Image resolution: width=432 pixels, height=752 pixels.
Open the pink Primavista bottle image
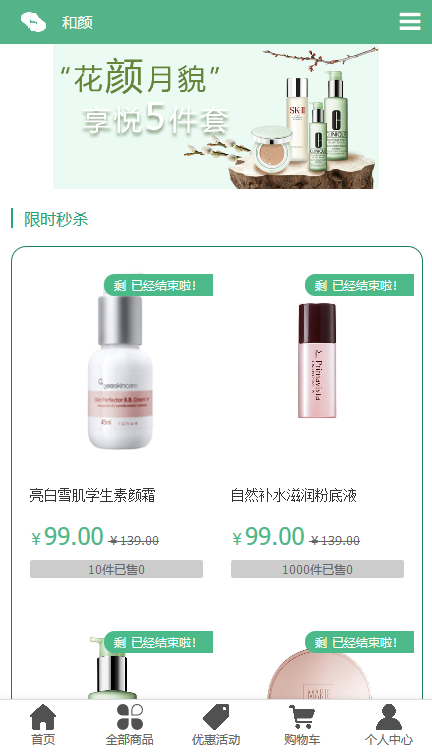[x=317, y=360]
